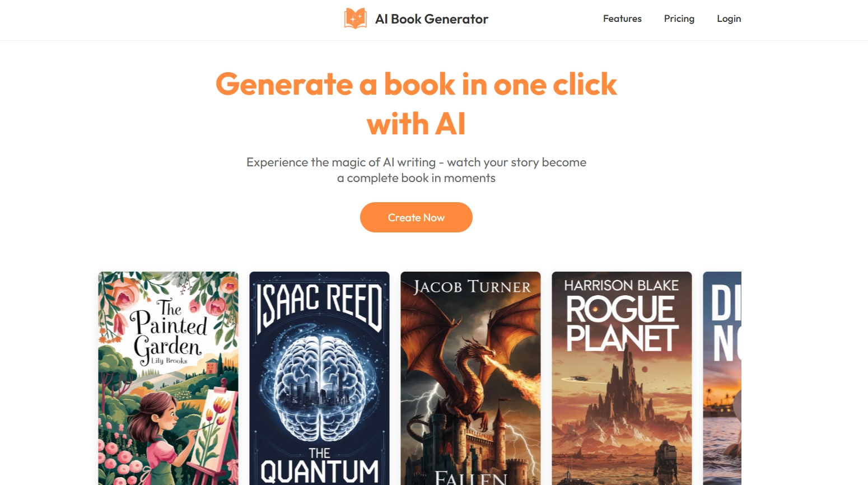Go to the Pricing page

click(x=679, y=18)
